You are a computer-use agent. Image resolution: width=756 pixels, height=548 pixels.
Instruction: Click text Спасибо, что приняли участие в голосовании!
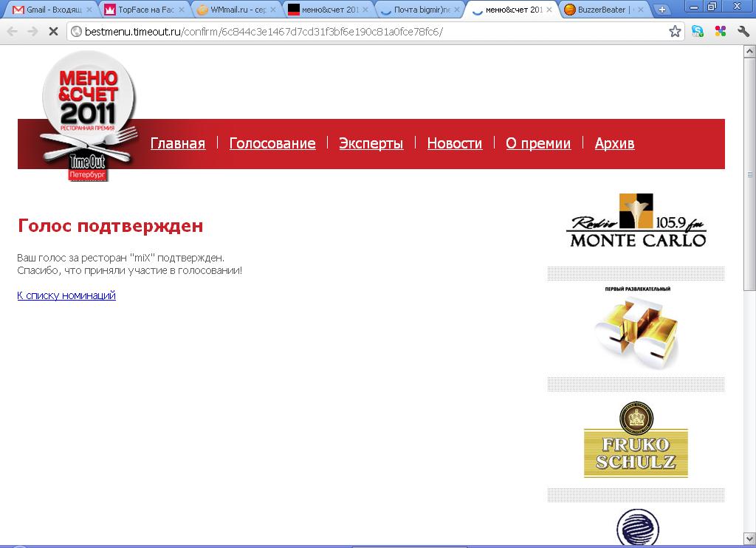[x=129, y=270]
